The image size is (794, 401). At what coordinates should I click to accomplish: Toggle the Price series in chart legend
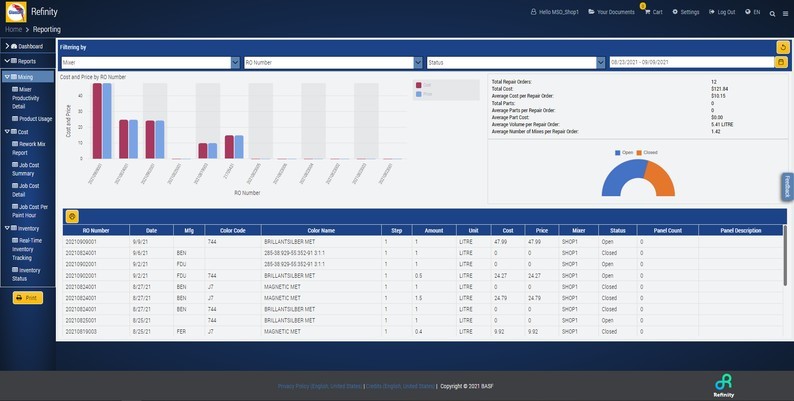click(x=424, y=94)
